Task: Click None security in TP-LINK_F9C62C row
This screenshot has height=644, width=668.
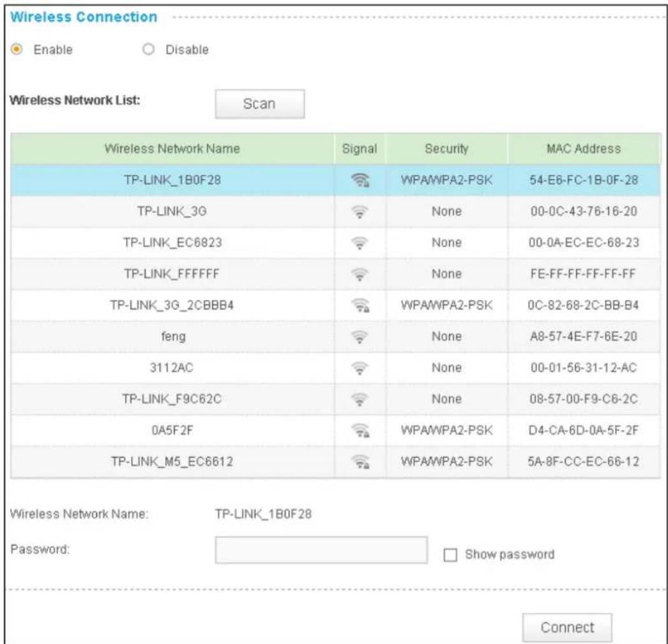Action: pyautogui.click(x=446, y=399)
